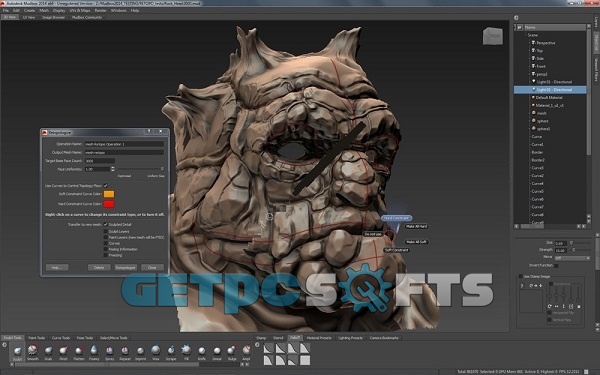Viewport: 600px width, 375px height.
Task: Select the Sculpt tool
Action: (18, 351)
